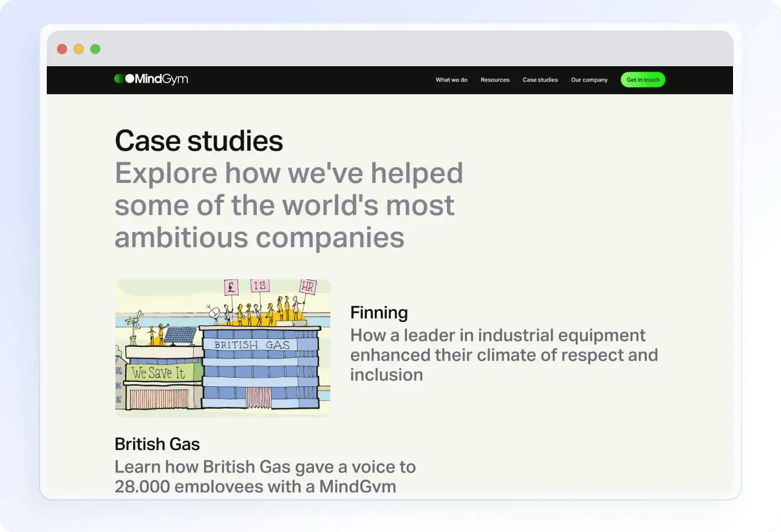Read the Finning respect and inclusion description

coord(503,355)
